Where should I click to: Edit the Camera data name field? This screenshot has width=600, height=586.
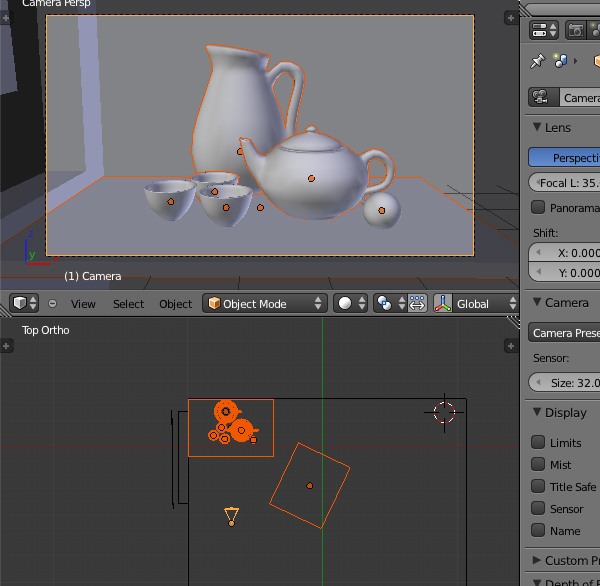tap(580, 97)
